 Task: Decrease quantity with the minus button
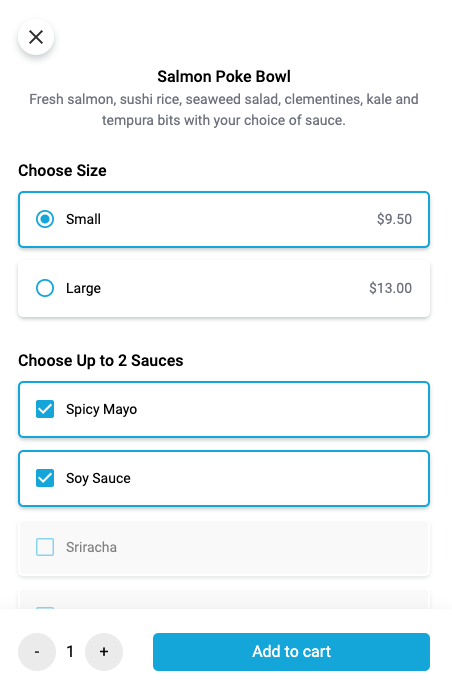tap(37, 652)
